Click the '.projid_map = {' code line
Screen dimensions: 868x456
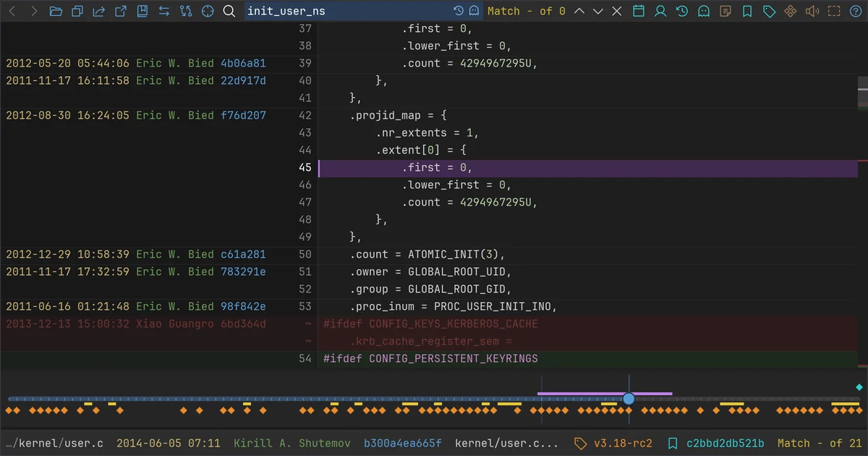(x=399, y=115)
